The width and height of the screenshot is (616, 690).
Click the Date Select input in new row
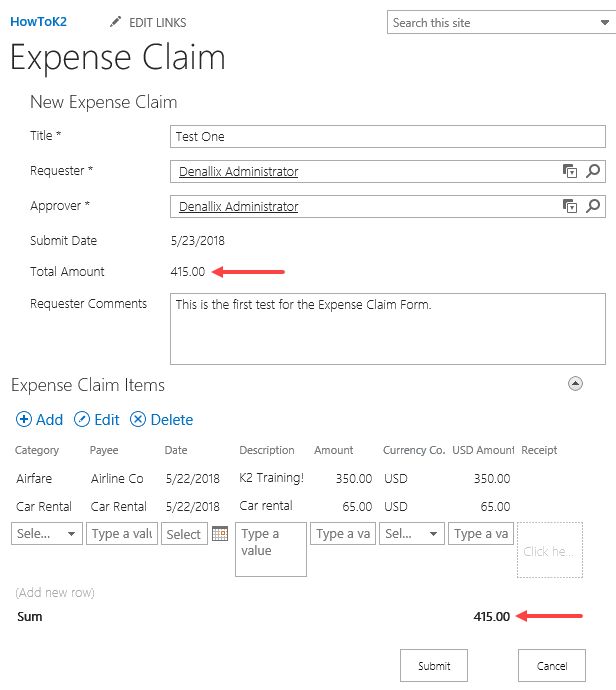pyautogui.click(x=184, y=534)
